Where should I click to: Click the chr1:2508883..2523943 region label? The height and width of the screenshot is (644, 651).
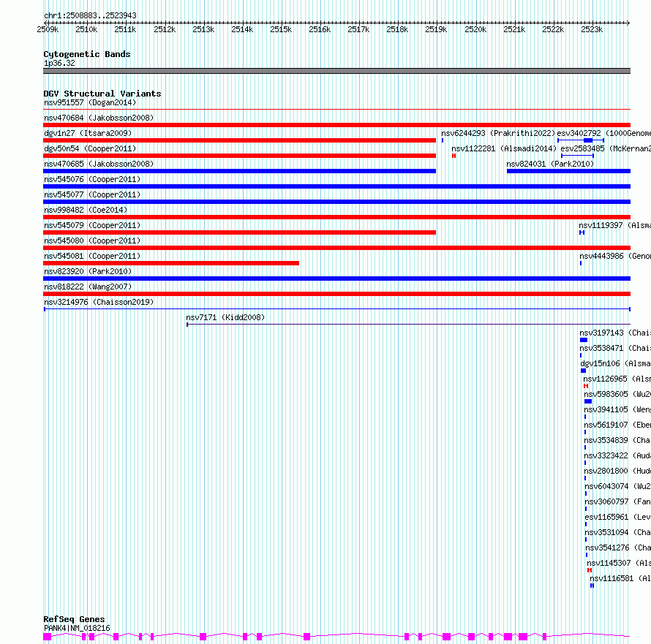[x=90, y=15]
